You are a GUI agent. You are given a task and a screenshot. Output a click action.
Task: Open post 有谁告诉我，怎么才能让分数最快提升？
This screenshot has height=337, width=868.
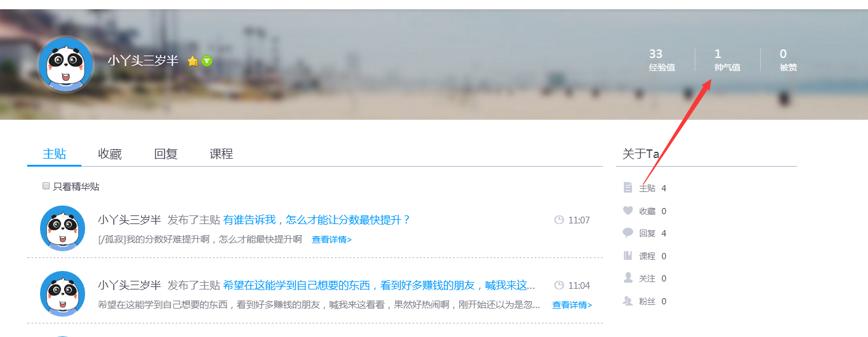tap(317, 220)
